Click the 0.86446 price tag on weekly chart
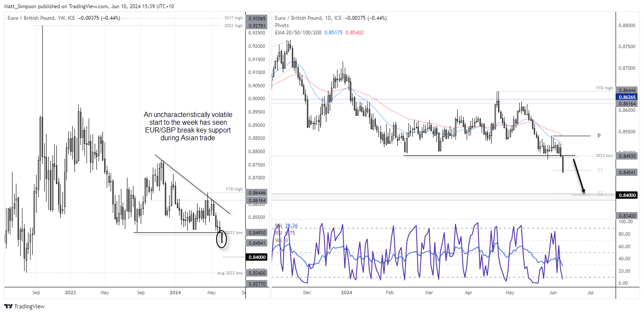Viewport: 644px width, 314px height. click(x=257, y=193)
